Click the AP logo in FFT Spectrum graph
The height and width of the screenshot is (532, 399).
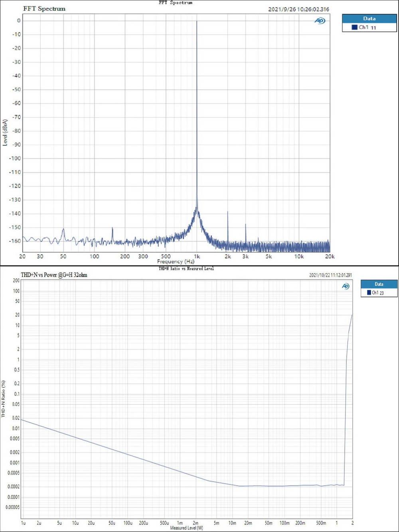pyautogui.click(x=320, y=21)
